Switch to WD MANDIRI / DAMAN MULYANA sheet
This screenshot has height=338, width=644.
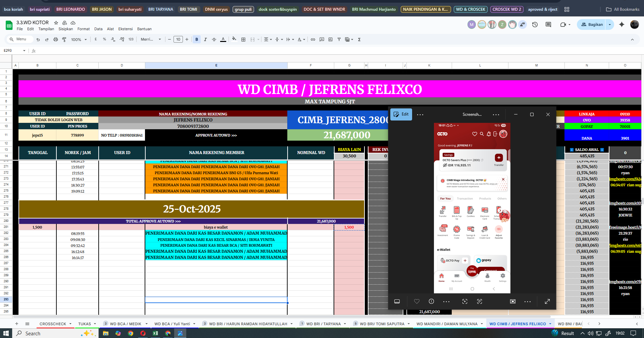pyautogui.click(x=447, y=324)
